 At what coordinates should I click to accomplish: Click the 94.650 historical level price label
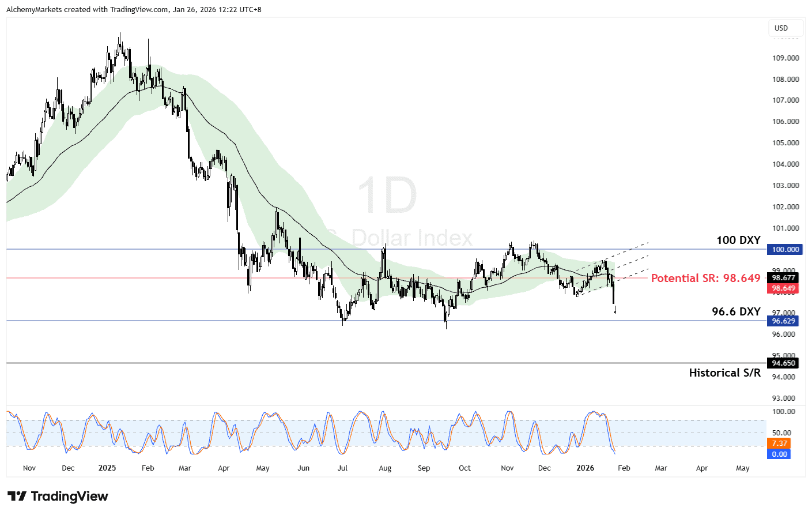tap(783, 363)
